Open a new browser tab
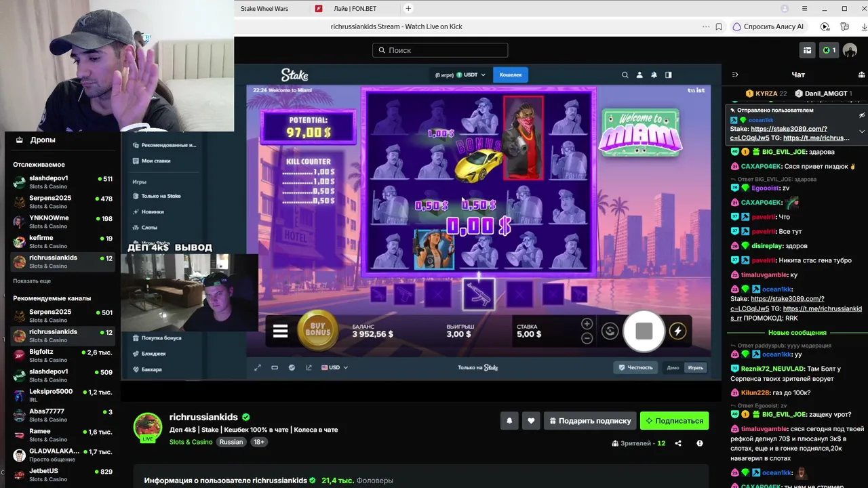Image resolution: width=868 pixels, height=488 pixels. point(408,9)
